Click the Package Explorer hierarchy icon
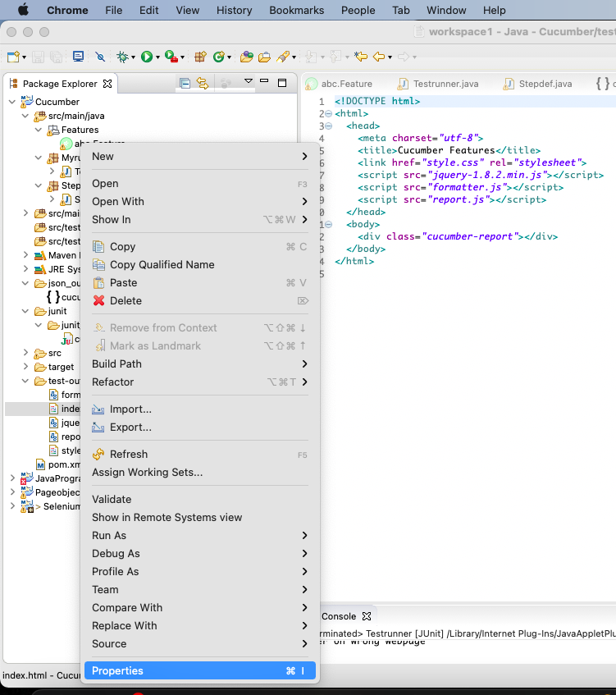This screenshot has width=616, height=695. tap(14, 84)
